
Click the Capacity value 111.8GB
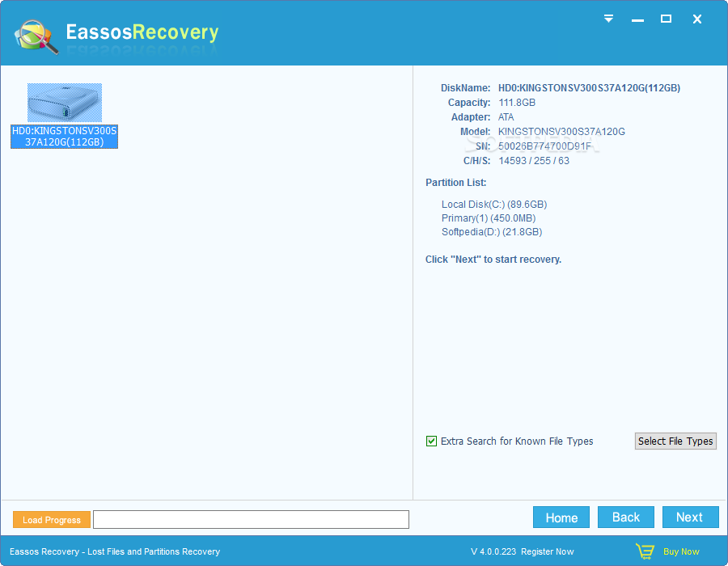(517, 103)
